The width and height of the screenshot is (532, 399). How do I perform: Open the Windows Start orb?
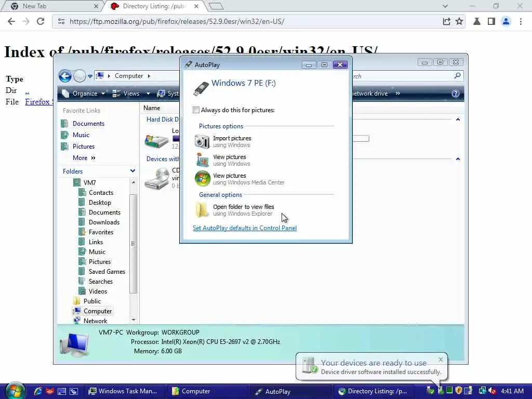click(x=14, y=390)
